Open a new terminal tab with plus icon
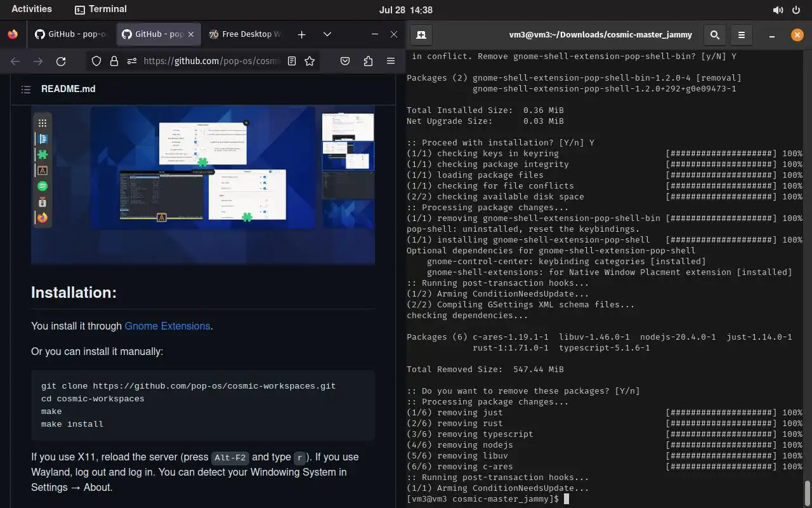Viewport: 812px width, 508px height. click(421, 35)
